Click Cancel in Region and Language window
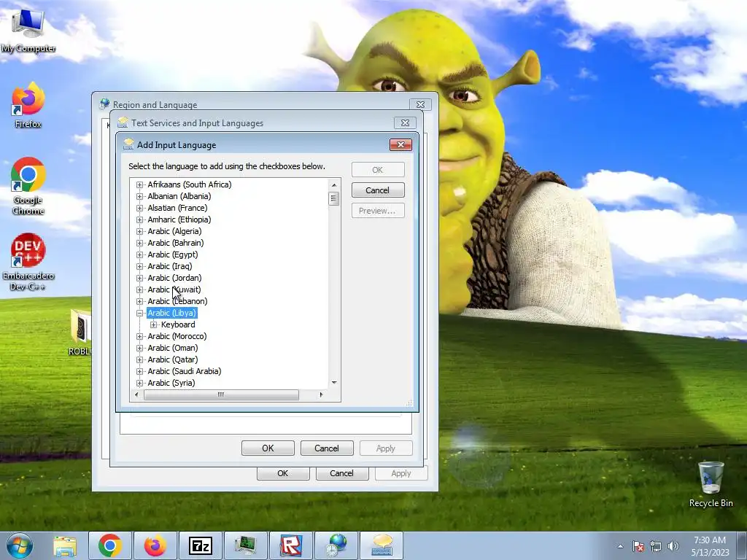Screen dimensions: 747x560 click(x=341, y=473)
